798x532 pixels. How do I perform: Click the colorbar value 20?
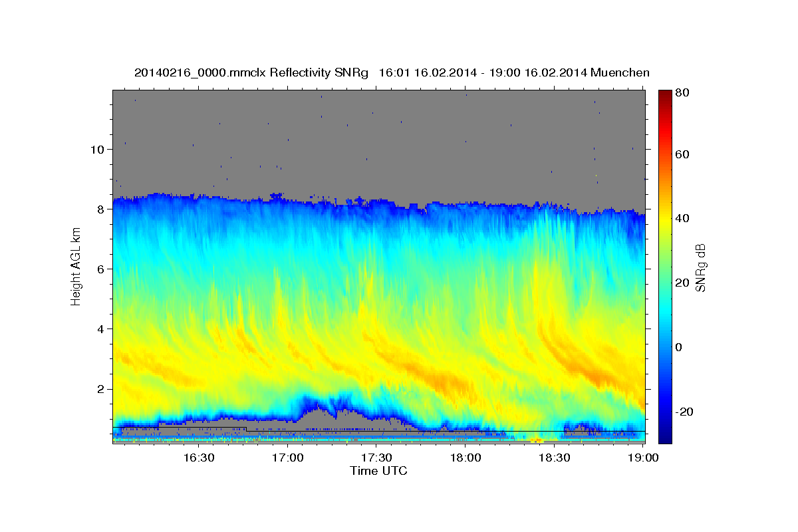click(684, 283)
